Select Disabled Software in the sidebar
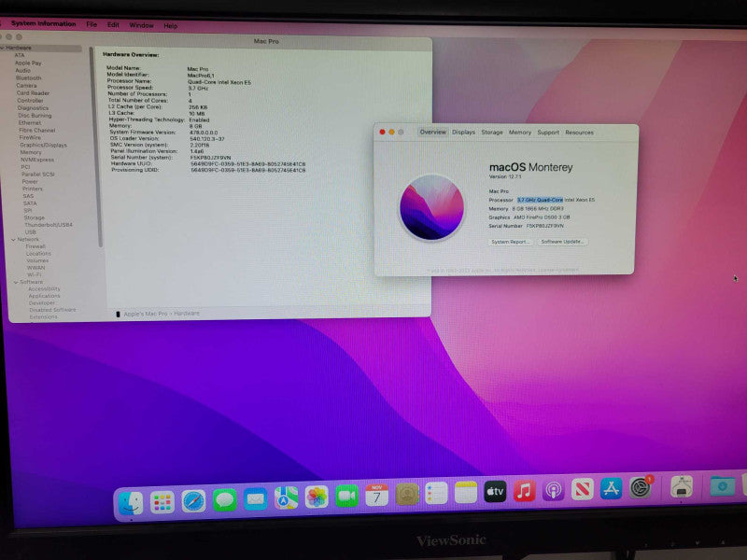This screenshot has height=560, width=747. (x=52, y=310)
